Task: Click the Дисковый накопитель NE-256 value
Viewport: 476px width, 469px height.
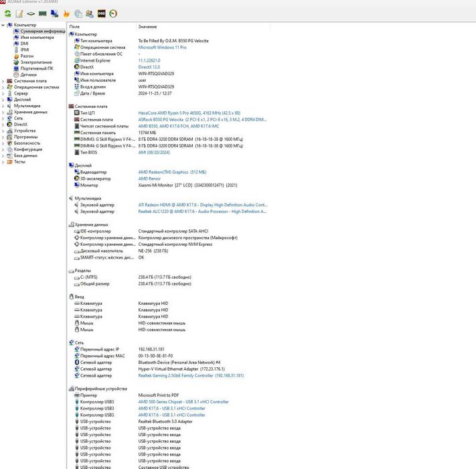Action: 153,251
